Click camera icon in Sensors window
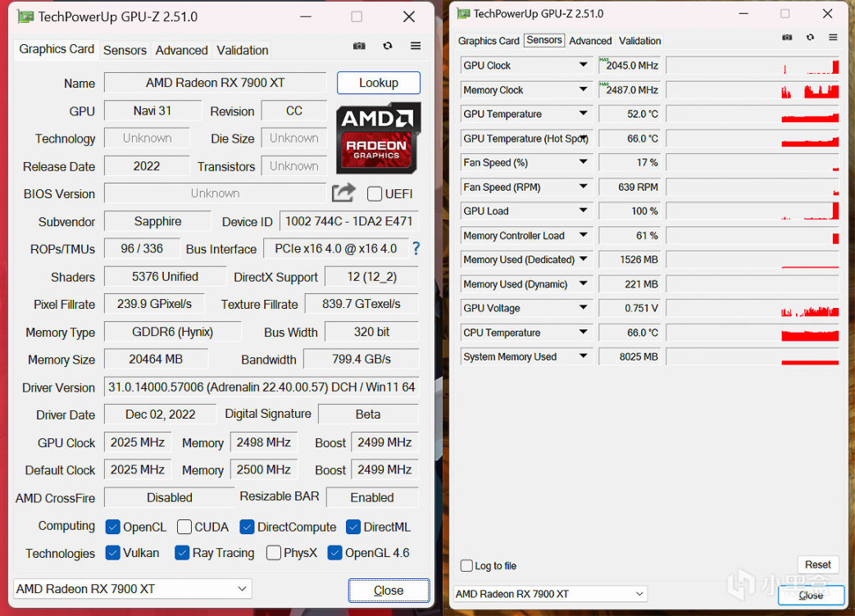The width and height of the screenshot is (855, 616). click(x=787, y=37)
